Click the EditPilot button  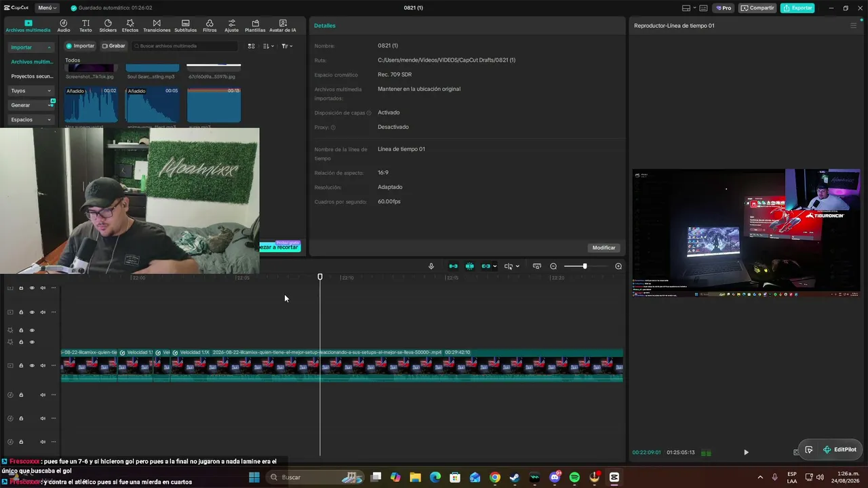click(840, 449)
